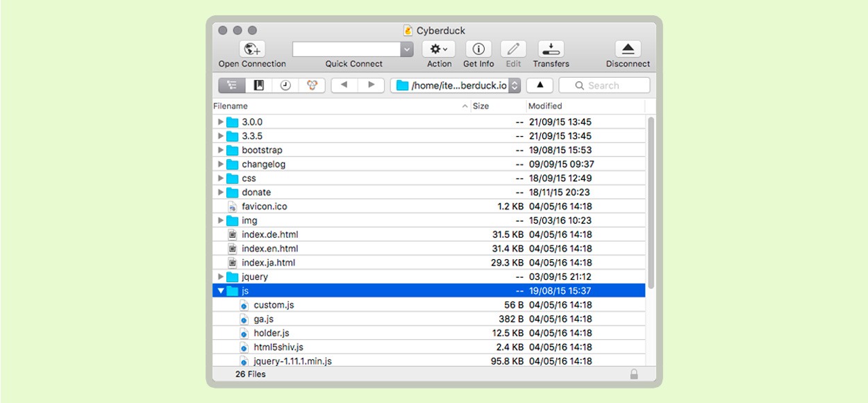Expand the 3.3.5 folder
The image size is (868, 403).
221,136
